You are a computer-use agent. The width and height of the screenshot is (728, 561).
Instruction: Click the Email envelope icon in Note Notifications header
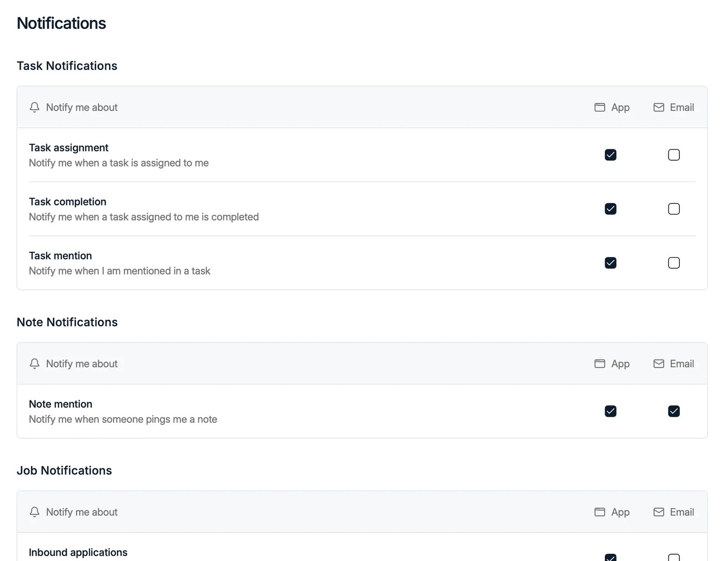coord(658,364)
